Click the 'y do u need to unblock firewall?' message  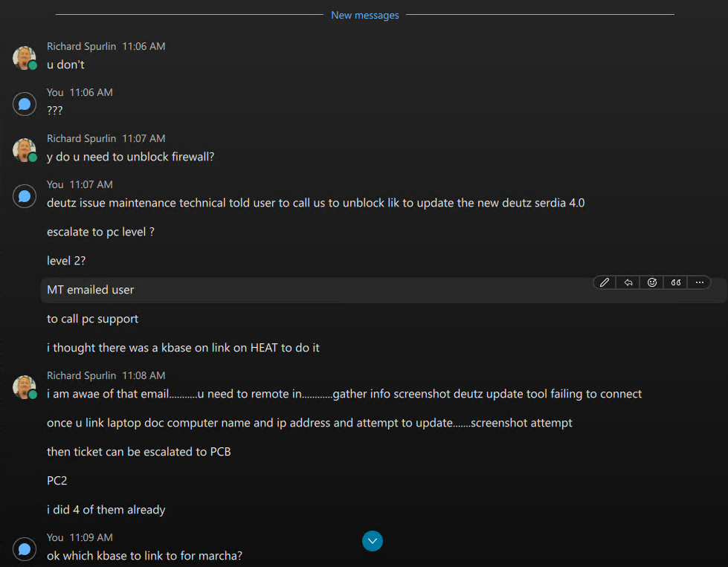130,157
